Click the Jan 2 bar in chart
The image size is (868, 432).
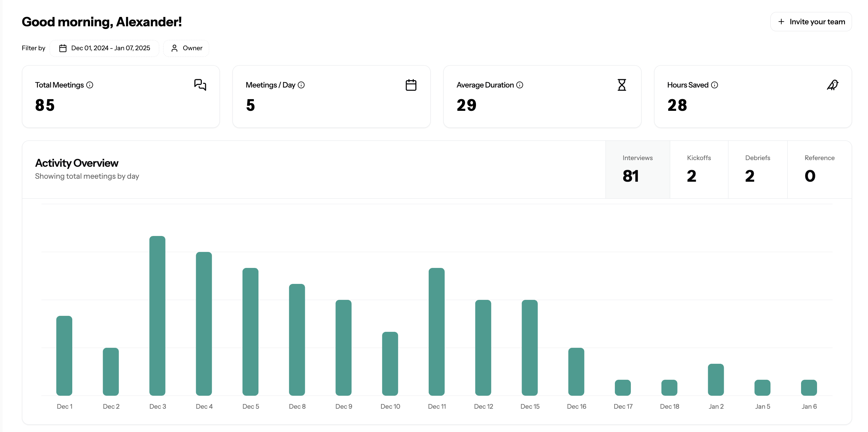pos(716,379)
